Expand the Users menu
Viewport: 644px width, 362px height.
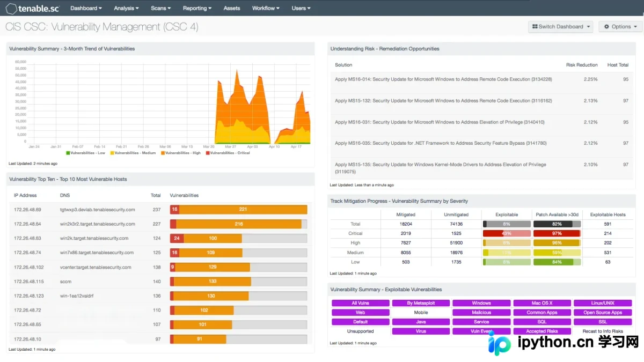(x=301, y=8)
